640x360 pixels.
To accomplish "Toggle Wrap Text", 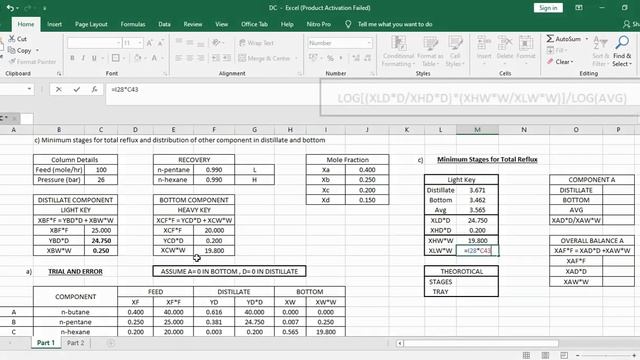I will click(x=256, y=43).
